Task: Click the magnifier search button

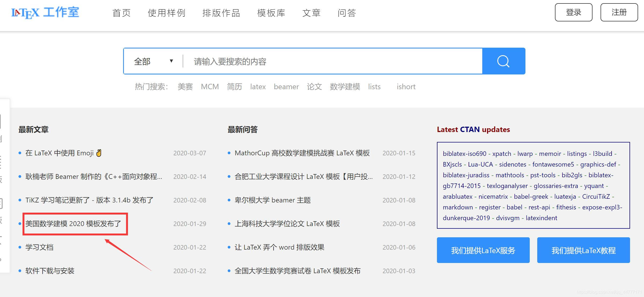Action: 503,61
